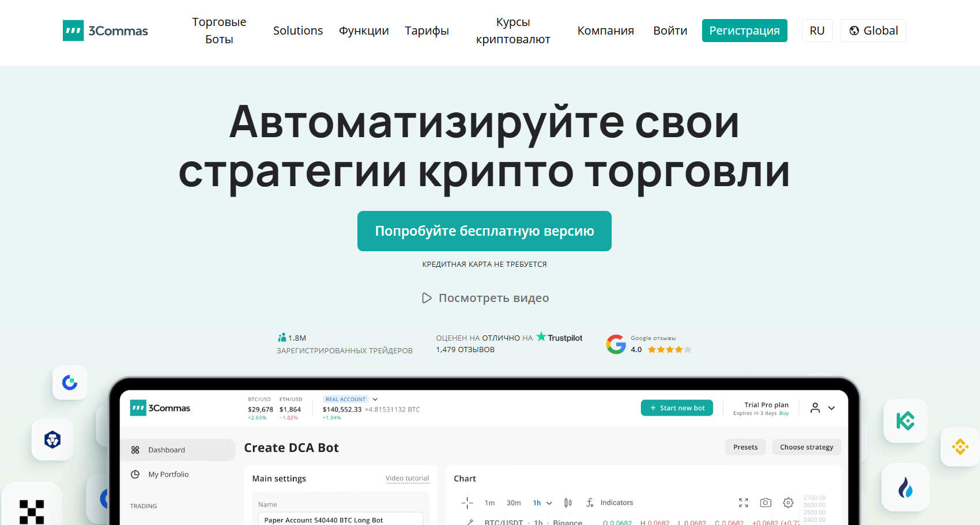Open the Функции menu
The width and height of the screenshot is (980, 525).
click(364, 31)
